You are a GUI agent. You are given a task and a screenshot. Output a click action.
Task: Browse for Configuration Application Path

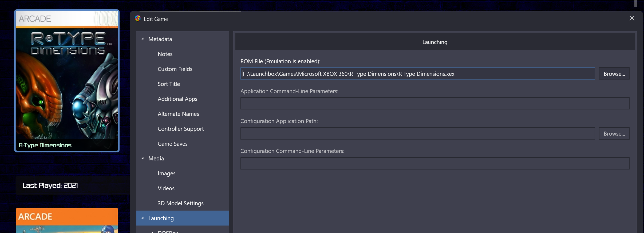click(614, 133)
